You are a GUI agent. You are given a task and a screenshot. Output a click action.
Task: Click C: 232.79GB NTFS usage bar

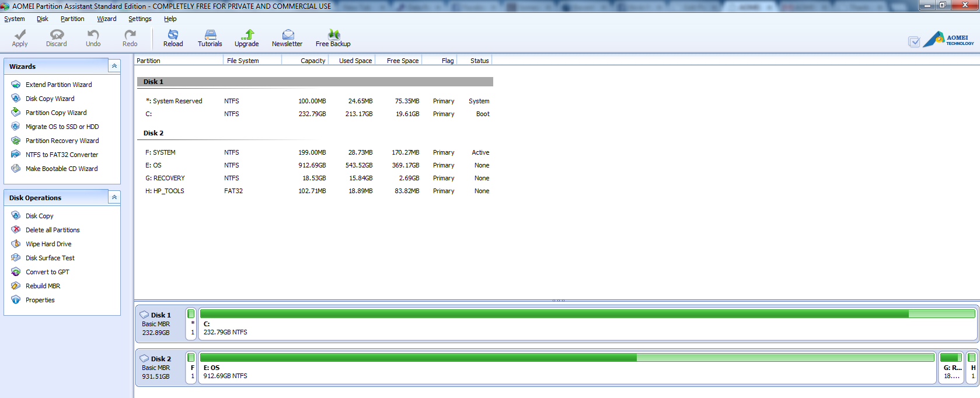(588, 314)
